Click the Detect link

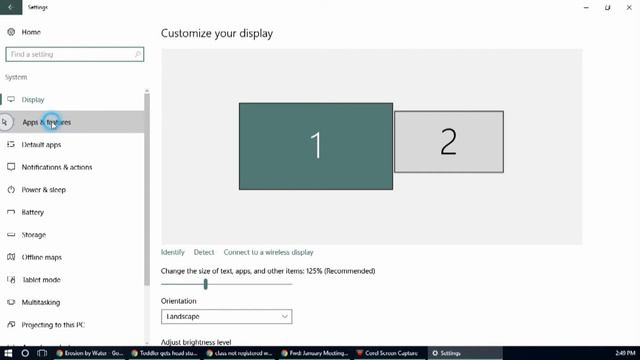(x=204, y=252)
